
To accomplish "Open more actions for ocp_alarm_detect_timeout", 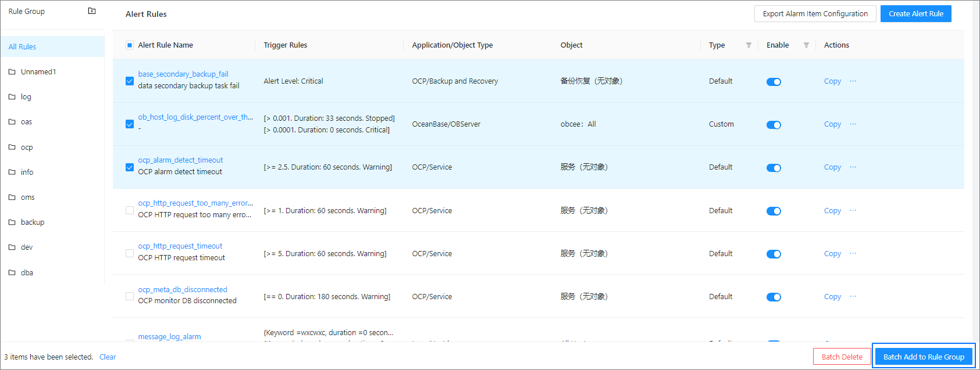I will (853, 167).
